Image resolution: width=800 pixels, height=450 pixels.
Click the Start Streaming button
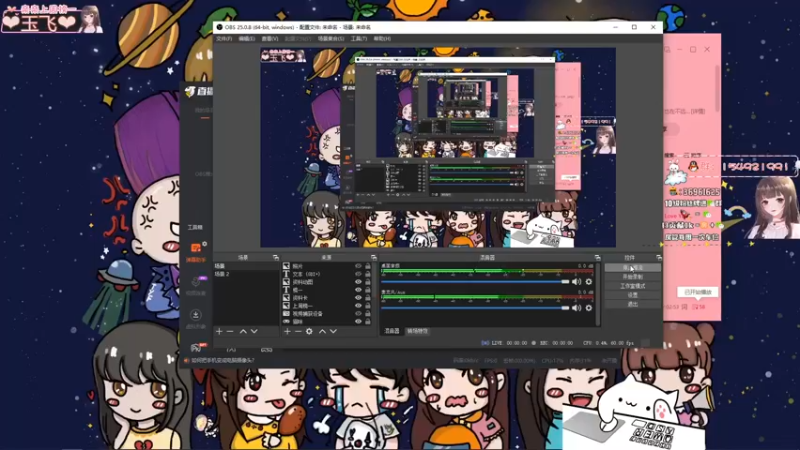coord(633,267)
